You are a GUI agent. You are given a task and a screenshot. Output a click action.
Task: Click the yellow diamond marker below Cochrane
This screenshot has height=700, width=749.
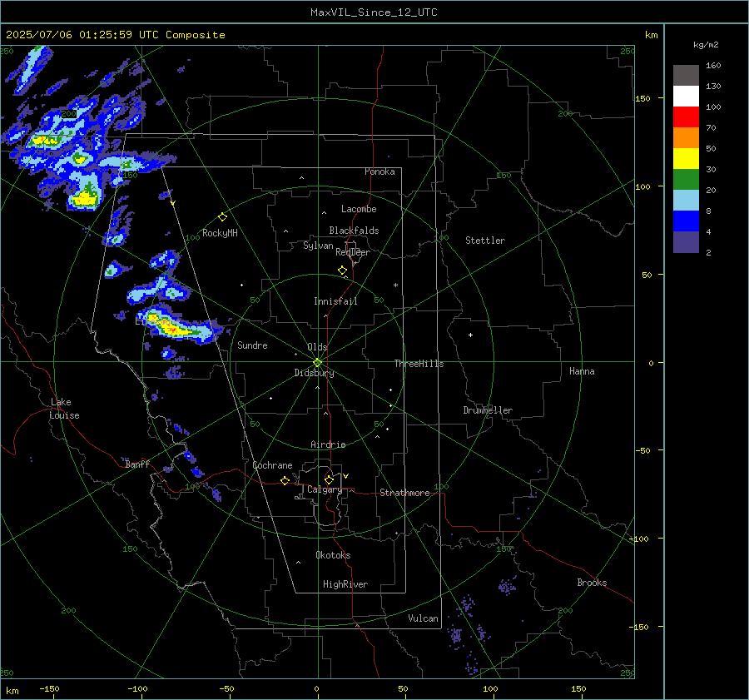point(285,481)
